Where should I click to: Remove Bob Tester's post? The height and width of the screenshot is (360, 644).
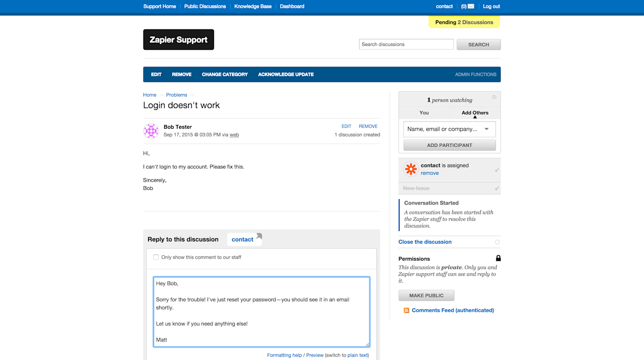pyautogui.click(x=368, y=126)
